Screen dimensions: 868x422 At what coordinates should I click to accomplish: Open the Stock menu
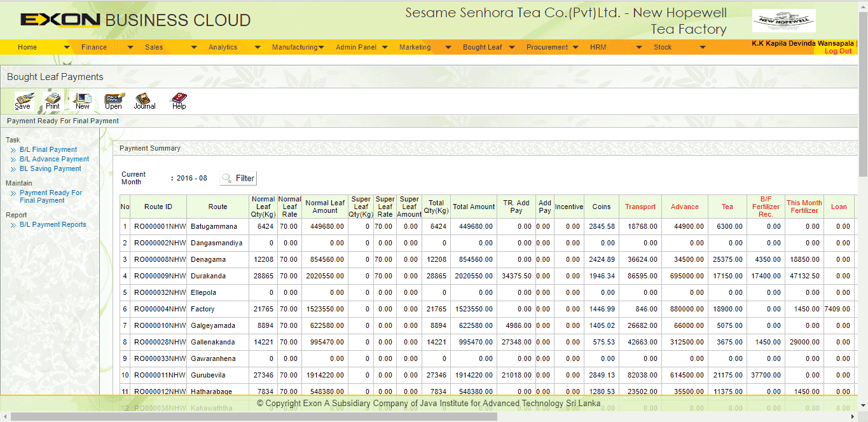[663, 48]
